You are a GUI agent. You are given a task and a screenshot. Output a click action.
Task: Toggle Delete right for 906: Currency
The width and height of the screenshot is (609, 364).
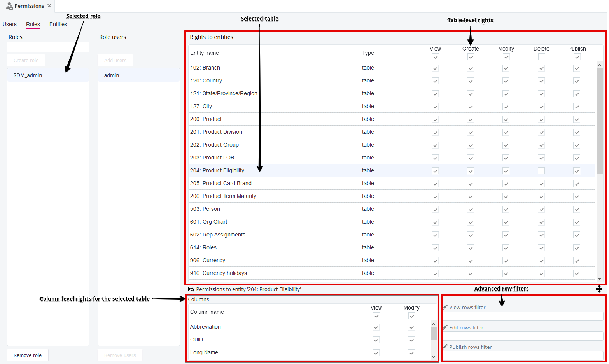click(x=541, y=261)
